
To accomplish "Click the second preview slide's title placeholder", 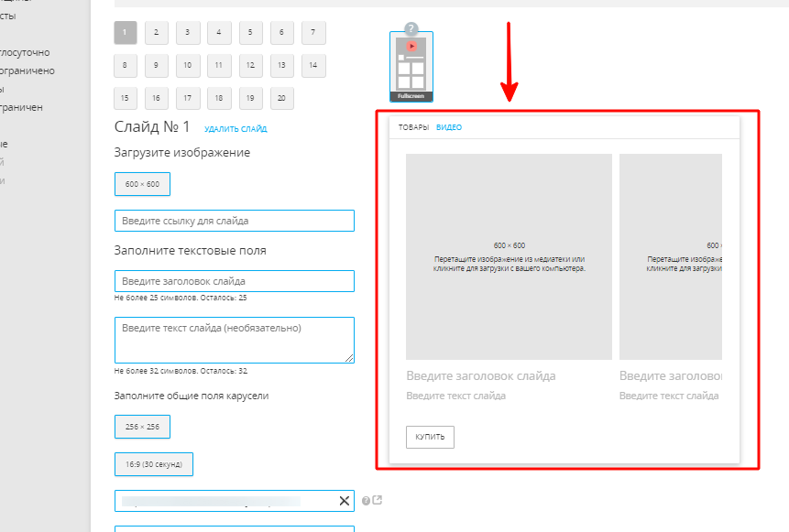I will pyautogui.click(x=671, y=376).
